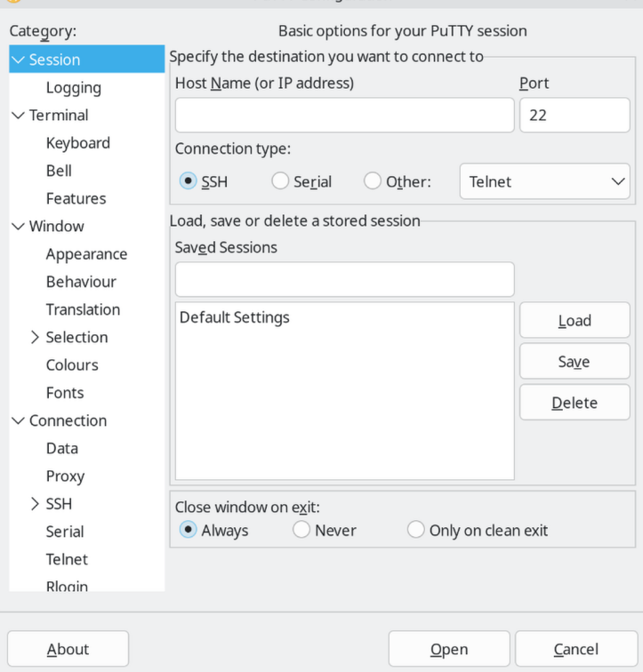Collapse the Connection category chevron
Screen dimensions: 643x672
point(18,421)
